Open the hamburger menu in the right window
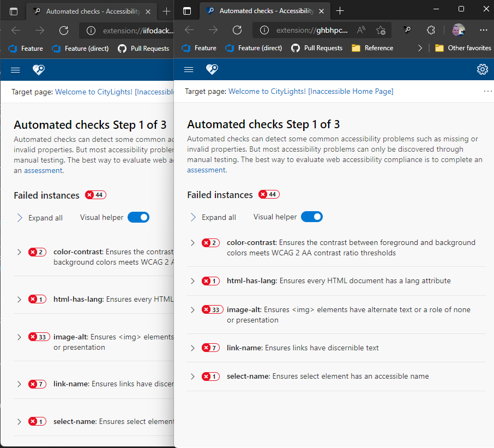Image resolution: width=494 pixels, height=448 pixels. [189, 69]
